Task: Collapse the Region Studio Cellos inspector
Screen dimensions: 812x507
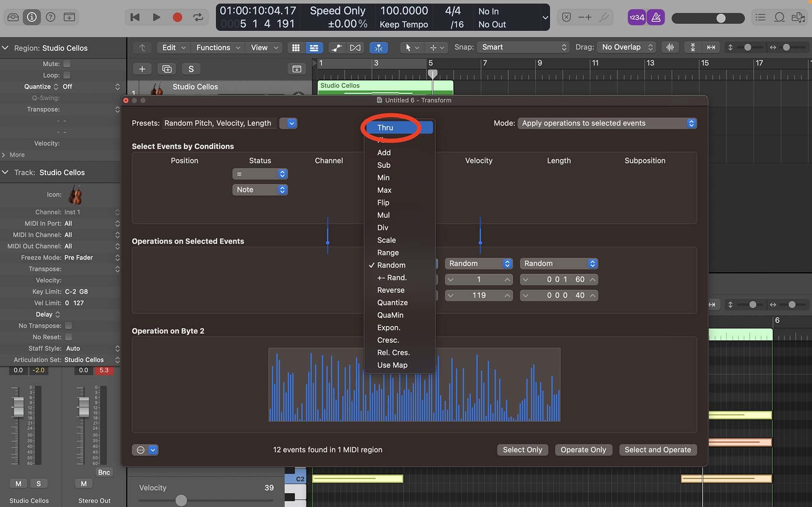Action: tap(5, 48)
